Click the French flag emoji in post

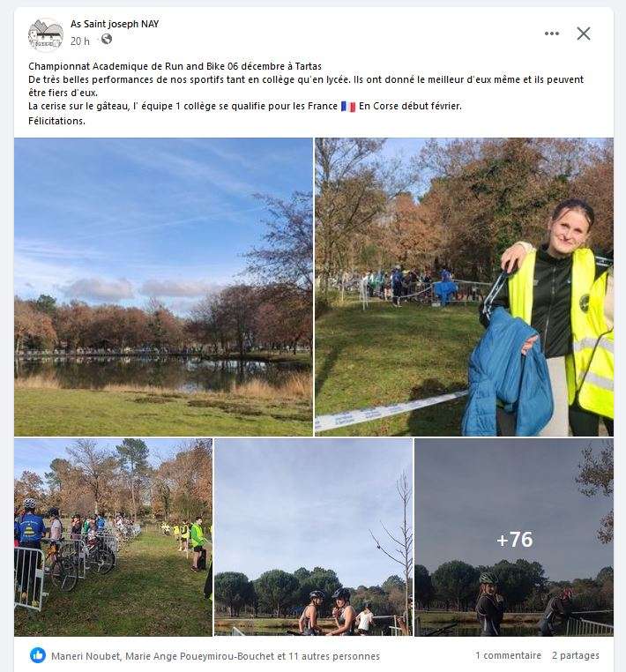coord(348,107)
